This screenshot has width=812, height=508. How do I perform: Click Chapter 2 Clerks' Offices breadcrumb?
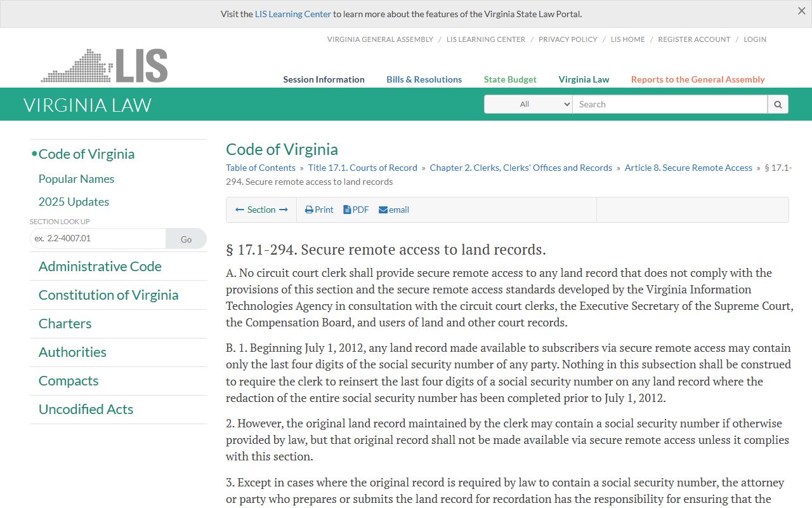click(x=521, y=168)
